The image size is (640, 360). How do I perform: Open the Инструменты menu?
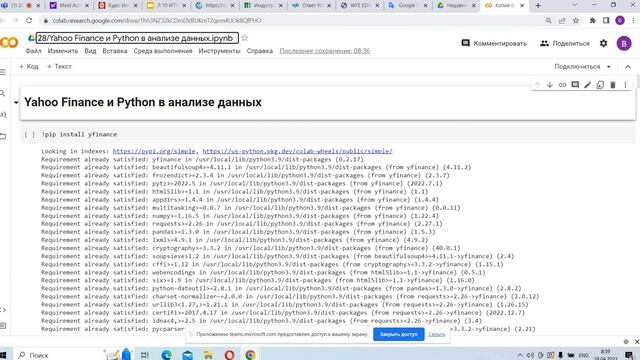click(219, 51)
